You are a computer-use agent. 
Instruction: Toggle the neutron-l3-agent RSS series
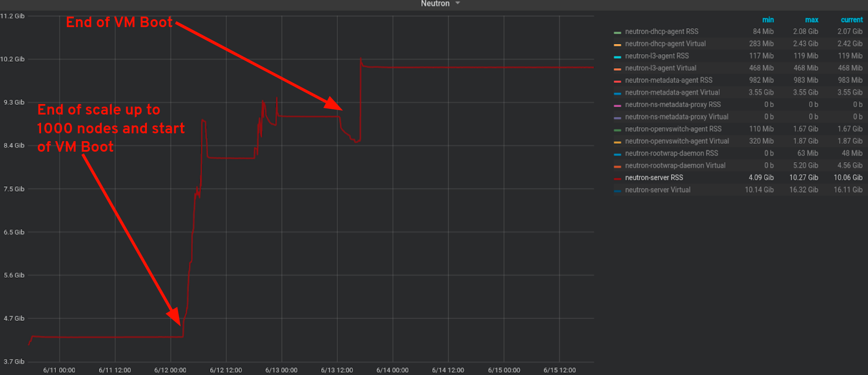656,56
